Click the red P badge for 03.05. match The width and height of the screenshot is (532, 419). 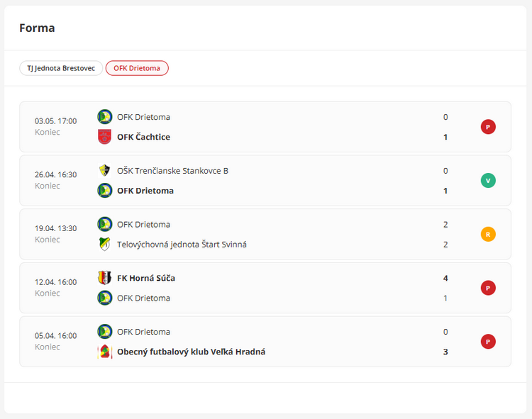click(488, 127)
